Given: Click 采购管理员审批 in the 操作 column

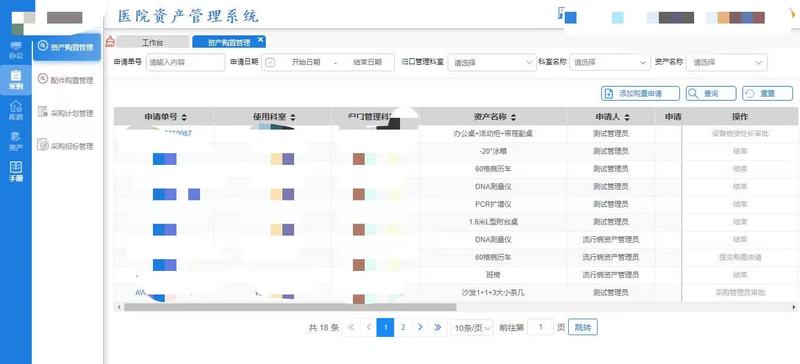Looking at the screenshot, I should (x=740, y=293).
